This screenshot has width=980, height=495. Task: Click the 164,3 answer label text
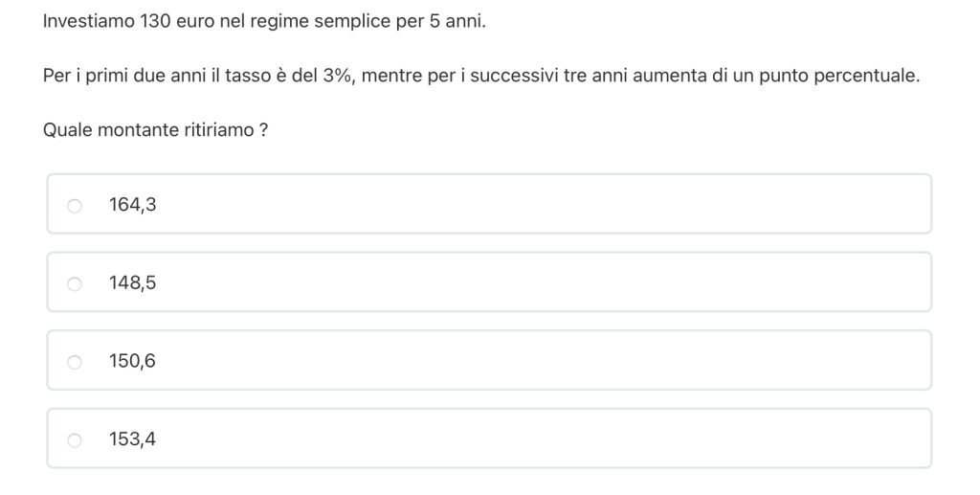pos(133,204)
